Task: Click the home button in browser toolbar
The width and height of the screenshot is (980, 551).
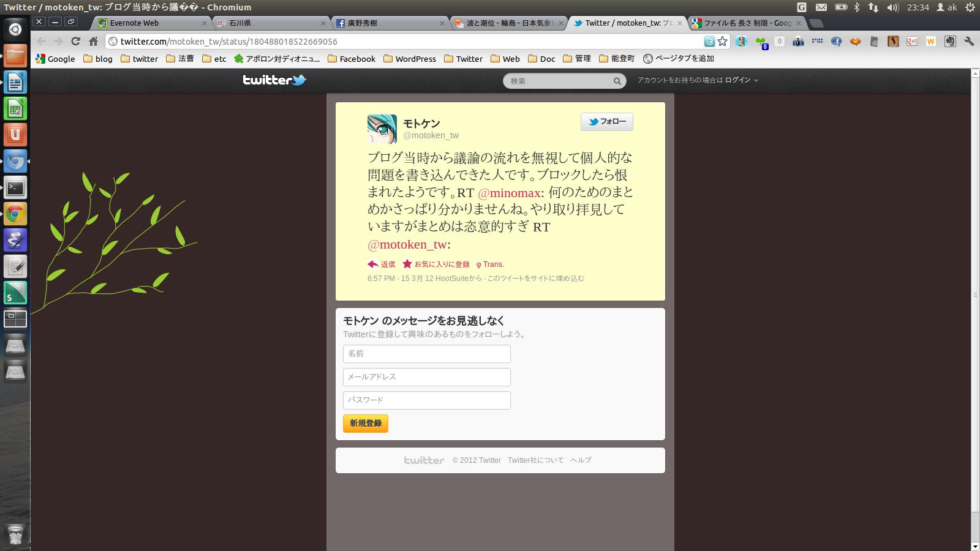Action: pyautogui.click(x=93, y=42)
